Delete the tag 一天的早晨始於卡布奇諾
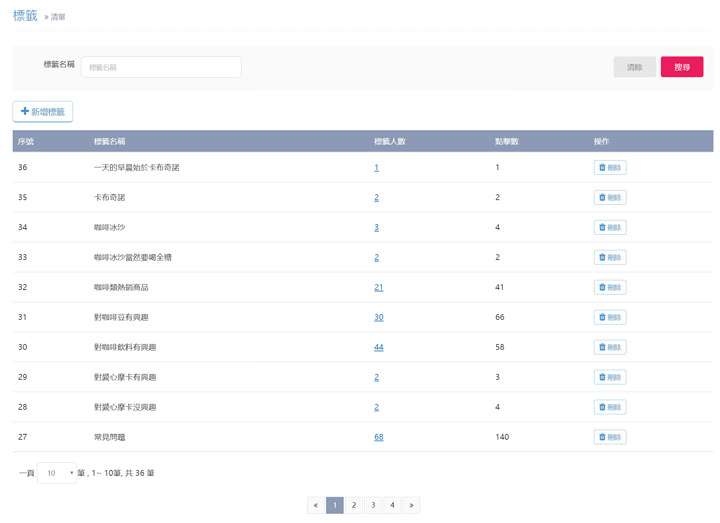Viewport: 720px width, 523px height. click(x=610, y=167)
